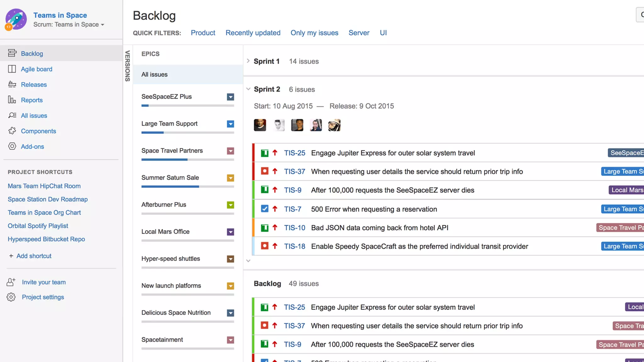Click the Releases ship icon
The image size is (644, 362).
[12, 84]
